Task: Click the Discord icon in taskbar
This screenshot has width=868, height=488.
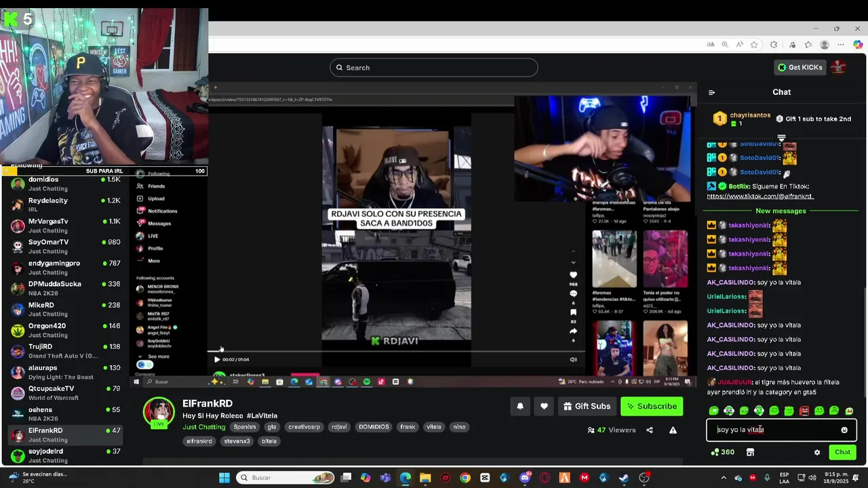Action: 524,478
